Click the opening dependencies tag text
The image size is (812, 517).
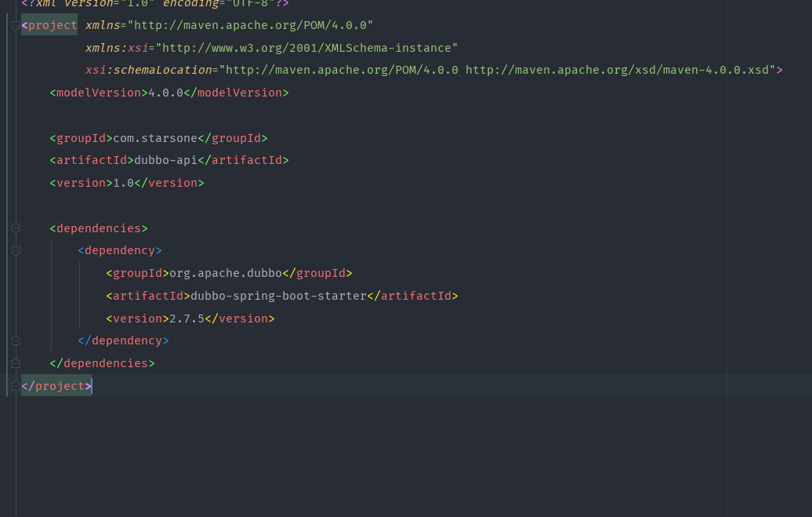coord(99,228)
